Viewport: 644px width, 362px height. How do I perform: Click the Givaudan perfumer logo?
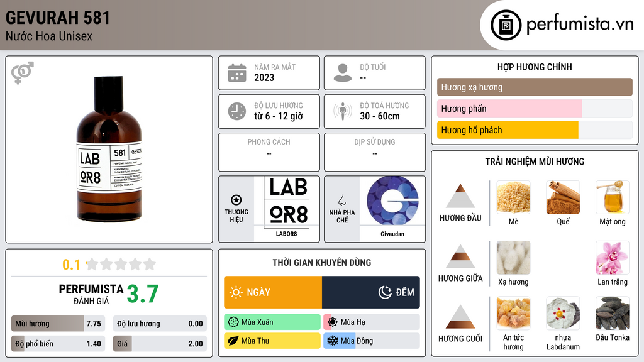pyautogui.click(x=392, y=200)
